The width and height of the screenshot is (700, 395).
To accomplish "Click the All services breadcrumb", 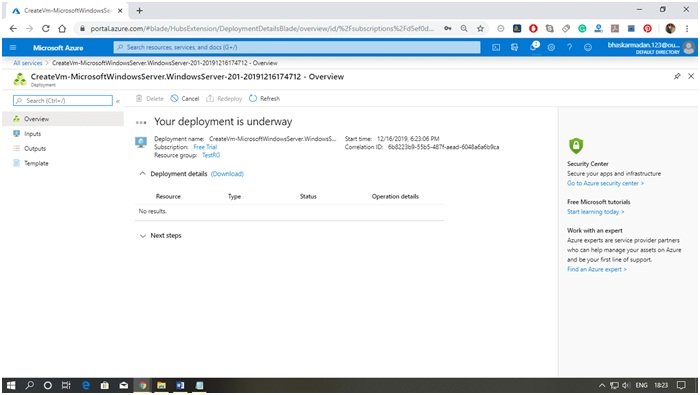I will [x=28, y=63].
